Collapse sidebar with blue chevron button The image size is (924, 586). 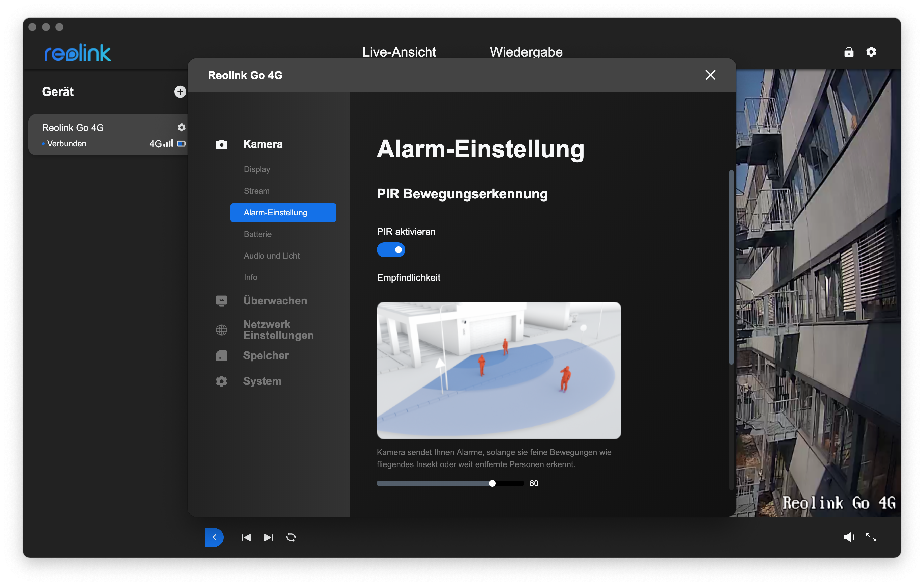tap(214, 537)
